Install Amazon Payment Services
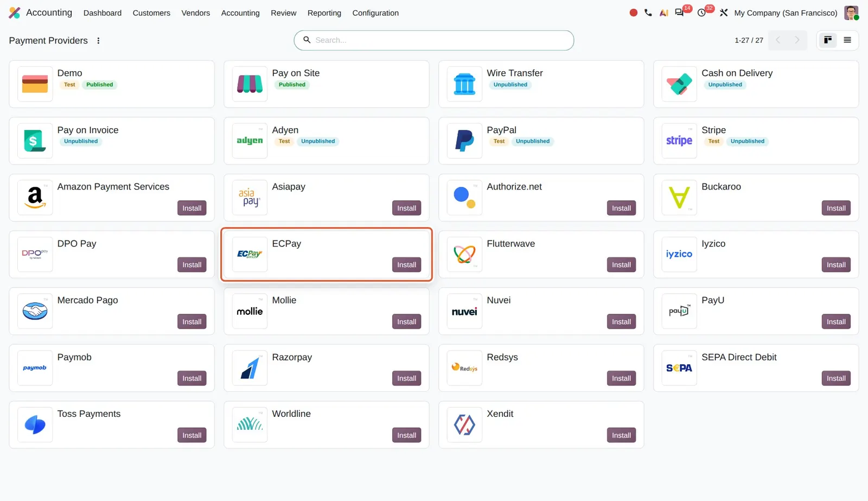 coord(192,208)
